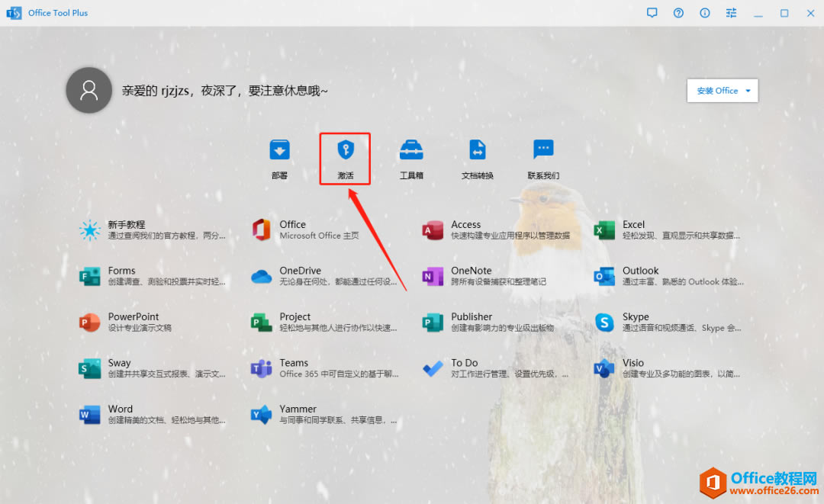Click the Access title text

click(x=465, y=224)
